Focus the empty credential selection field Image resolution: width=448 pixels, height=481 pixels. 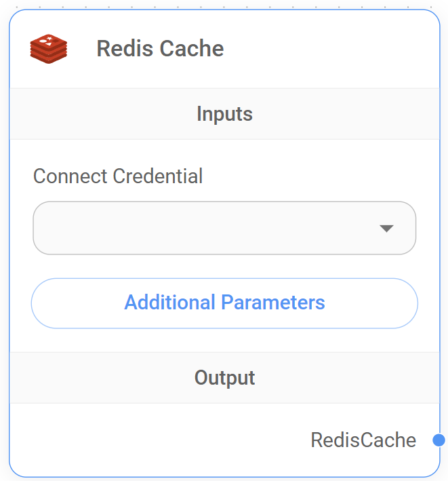pos(190,228)
